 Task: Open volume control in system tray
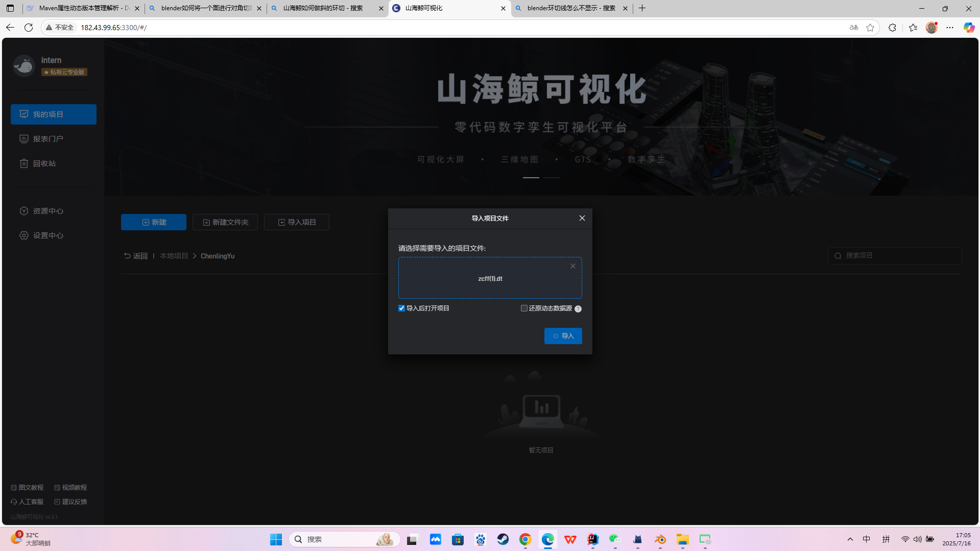[918, 539]
